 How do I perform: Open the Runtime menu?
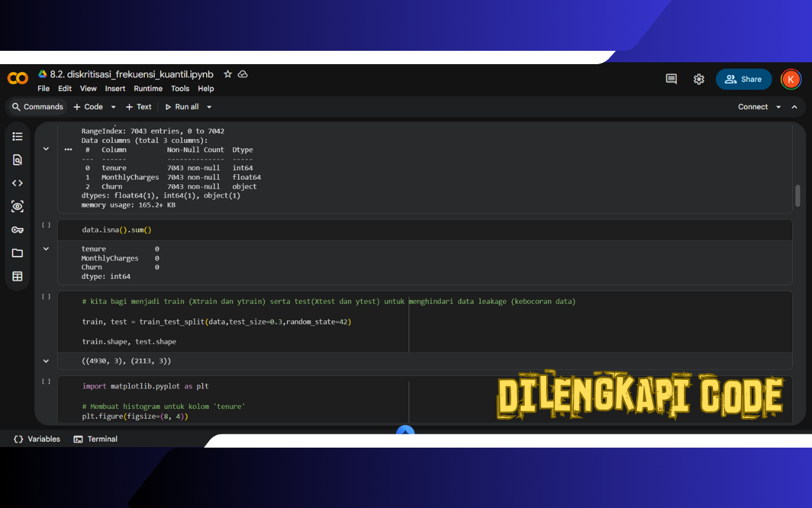tap(148, 89)
